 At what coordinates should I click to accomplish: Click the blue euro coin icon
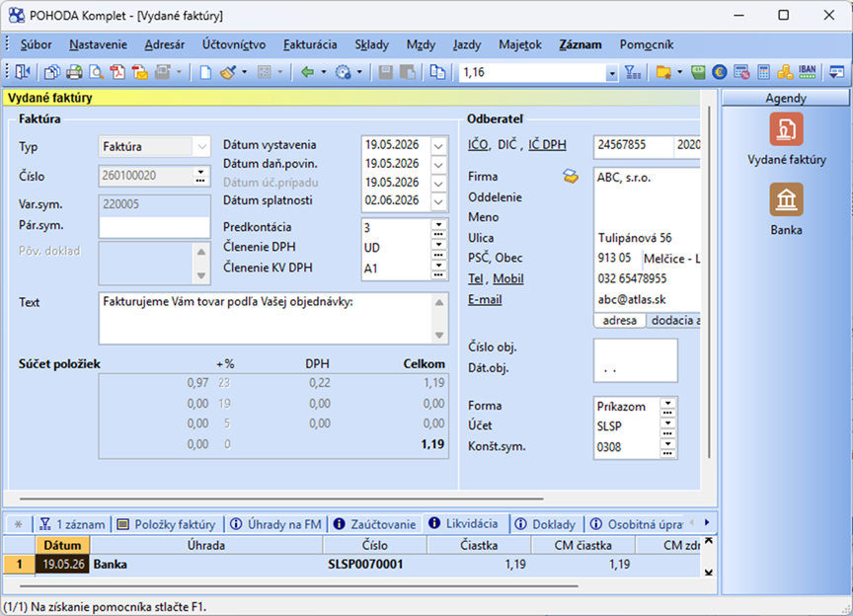(720, 72)
